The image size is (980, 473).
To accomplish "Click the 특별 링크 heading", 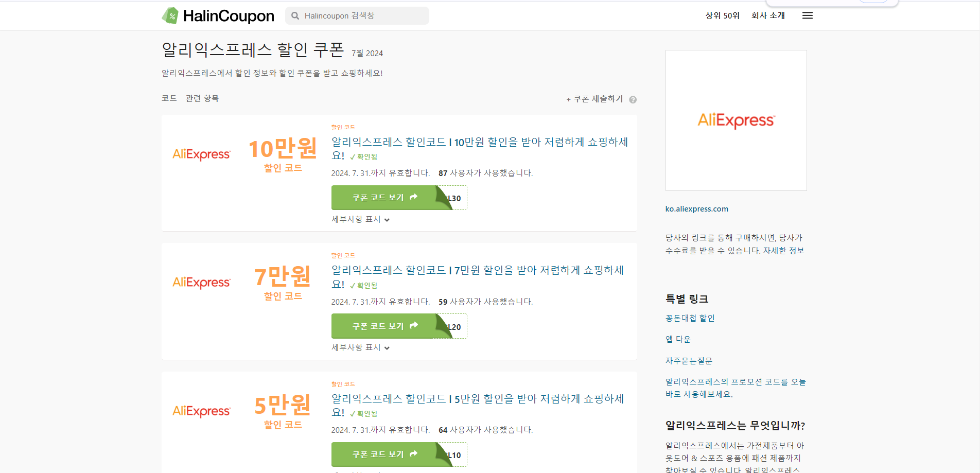I will point(687,299).
